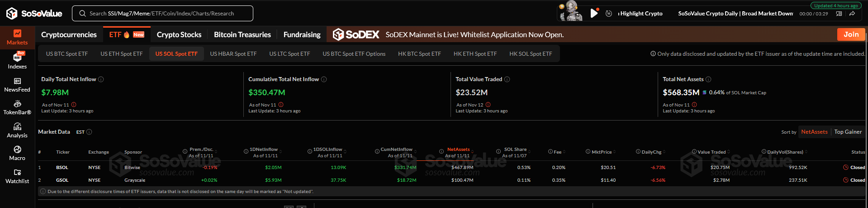Screen dimensions: 868x208
Task: Click the orange Join button
Action: coord(851,34)
